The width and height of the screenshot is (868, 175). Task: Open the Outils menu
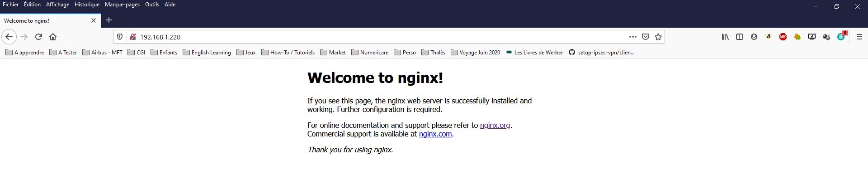tap(152, 5)
